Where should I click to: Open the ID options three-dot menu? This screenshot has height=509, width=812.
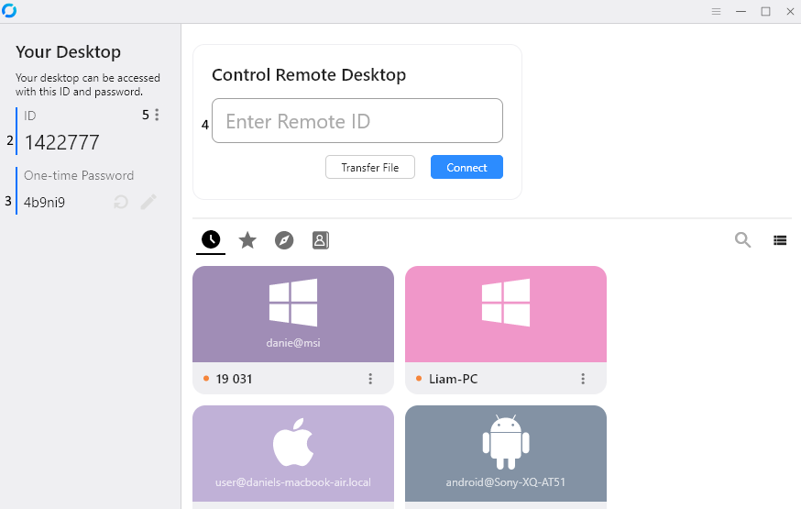click(157, 115)
